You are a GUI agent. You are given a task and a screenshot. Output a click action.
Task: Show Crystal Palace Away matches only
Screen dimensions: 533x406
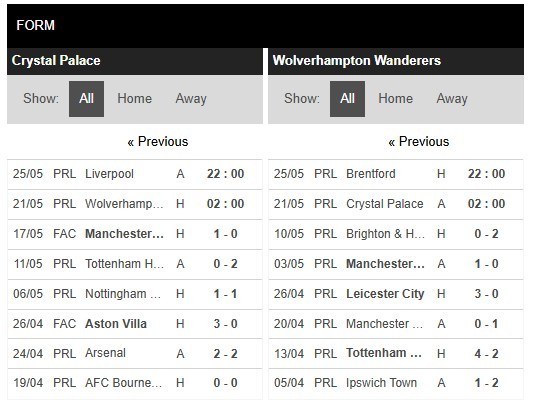pyautogui.click(x=191, y=99)
